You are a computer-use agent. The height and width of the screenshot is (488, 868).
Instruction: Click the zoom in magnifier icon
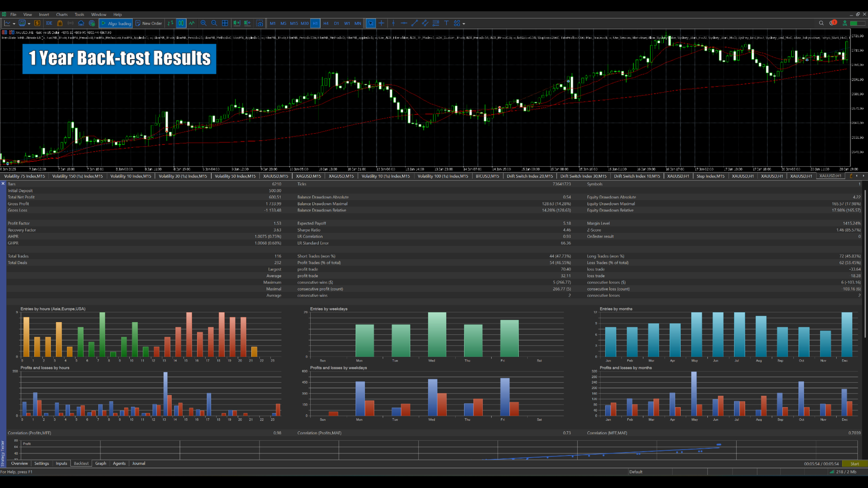point(203,23)
